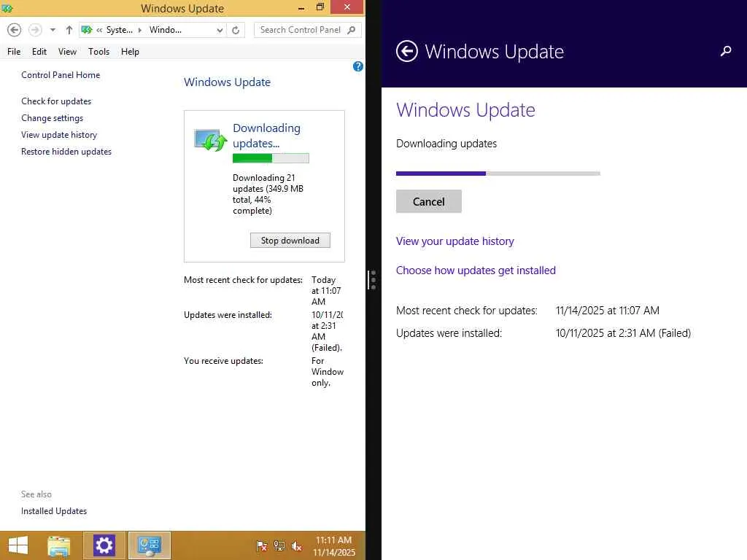This screenshot has height=560, width=747.
Task: Click the search magnifier in Control Panel
Action: [x=352, y=30]
